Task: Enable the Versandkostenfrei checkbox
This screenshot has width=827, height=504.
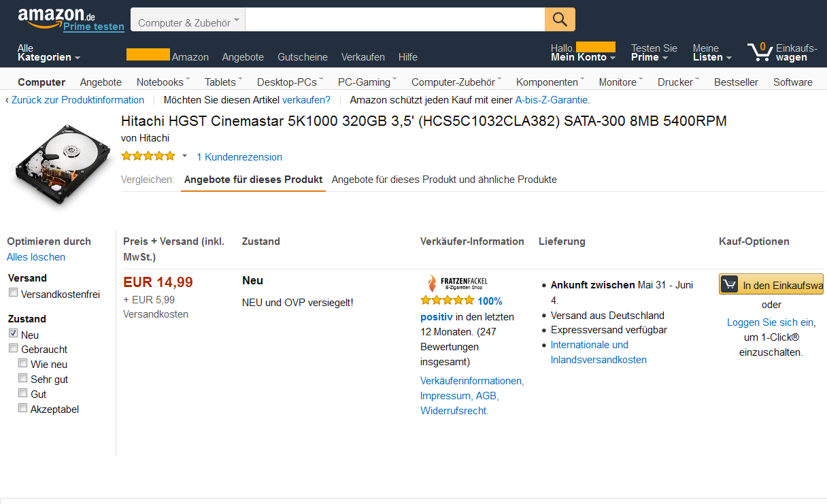Action: coord(14,293)
